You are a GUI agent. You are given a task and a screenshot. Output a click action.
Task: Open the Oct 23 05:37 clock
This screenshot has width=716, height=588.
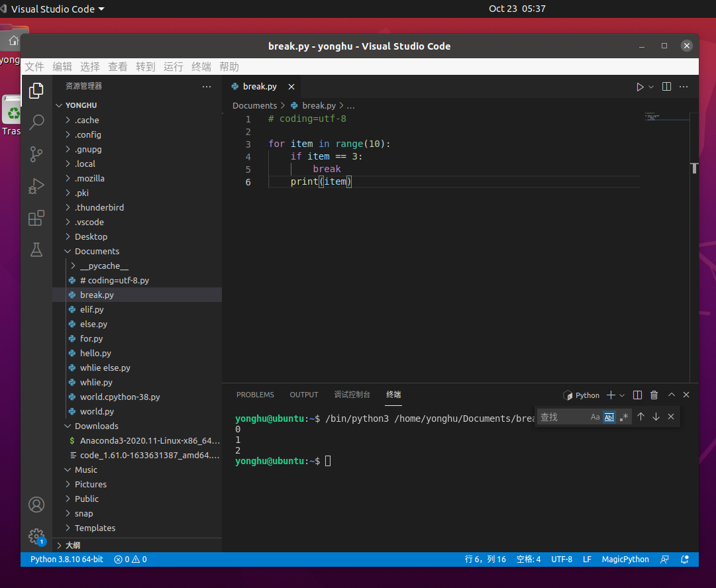517,9
